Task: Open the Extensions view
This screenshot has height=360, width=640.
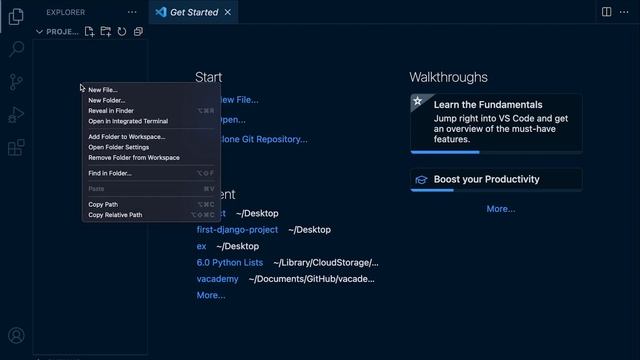Action: coord(16,147)
